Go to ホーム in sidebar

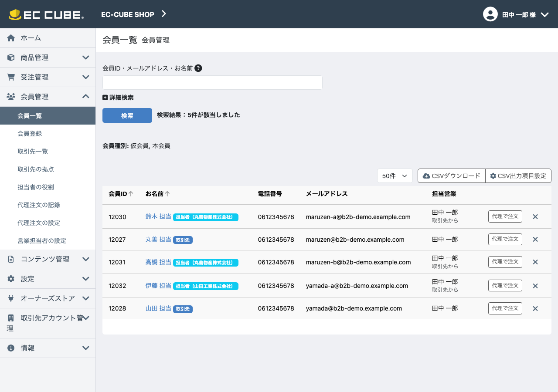click(x=48, y=38)
